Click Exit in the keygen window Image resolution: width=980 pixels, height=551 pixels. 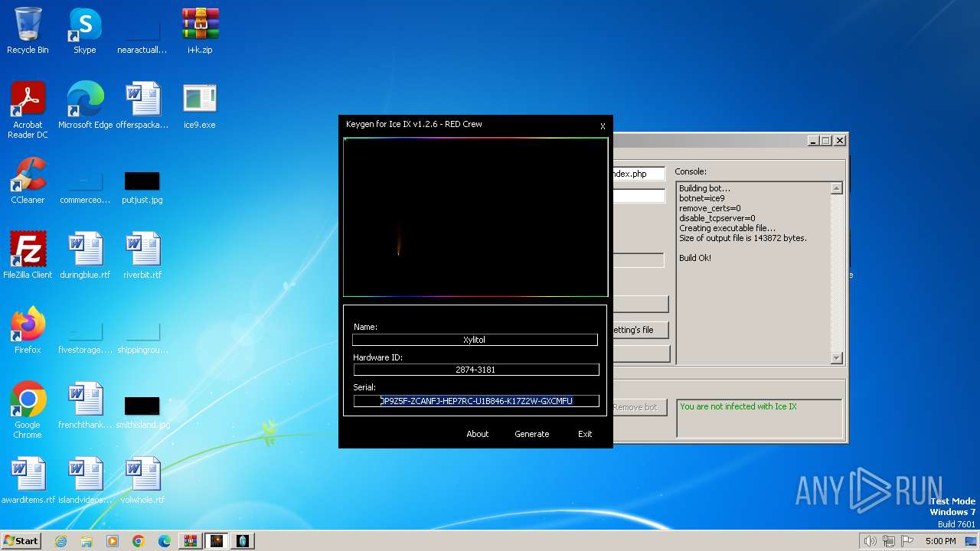pos(585,434)
